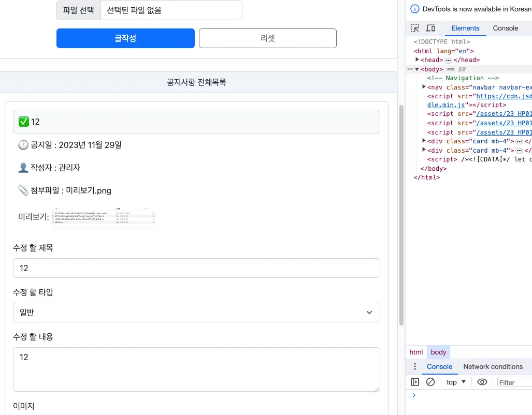The width and height of the screenshot is (532, 415).
Task: Open the Network conditions tab
Action: click(x=493, y=366)
